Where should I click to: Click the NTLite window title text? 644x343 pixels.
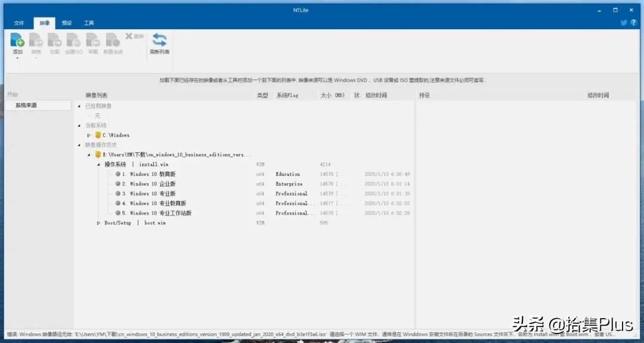[x=301, y=10]
